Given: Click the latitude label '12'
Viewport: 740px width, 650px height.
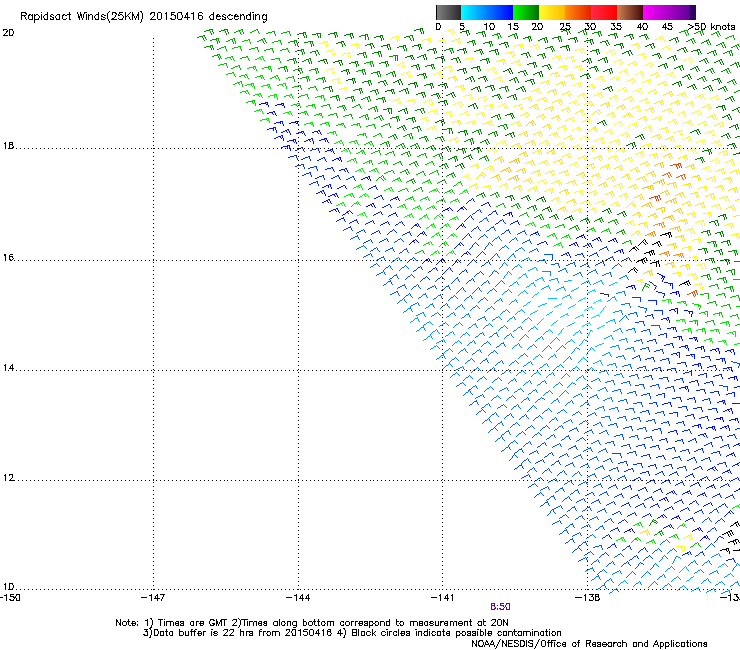Looking at the screenshot, I should pos(8,478).
